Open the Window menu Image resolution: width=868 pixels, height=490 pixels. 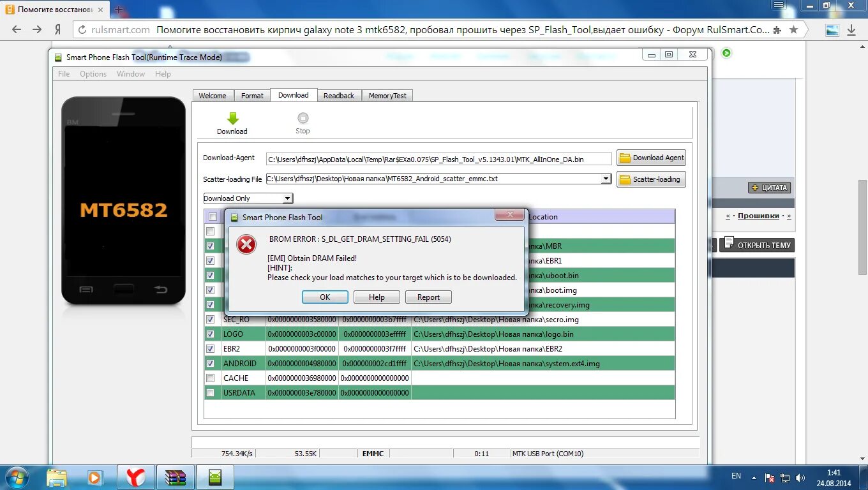pyautogui.click(x=131, y=74)
